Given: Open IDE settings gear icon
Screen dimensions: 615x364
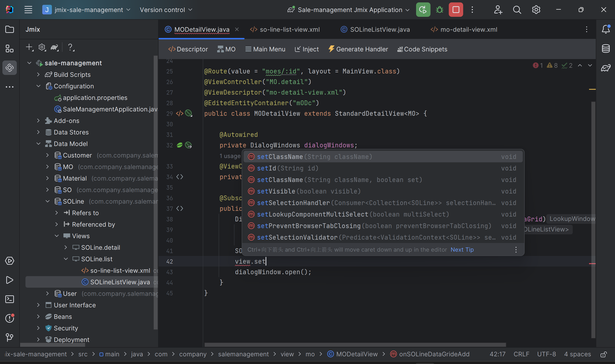Looking at the screenshot, I should pyautogui.click(x=536, y=10).
